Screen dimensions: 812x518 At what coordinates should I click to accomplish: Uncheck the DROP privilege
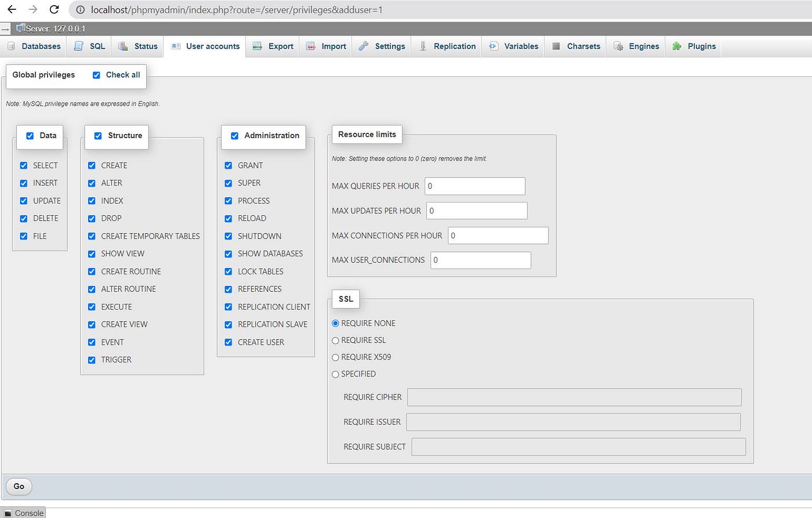92,219
